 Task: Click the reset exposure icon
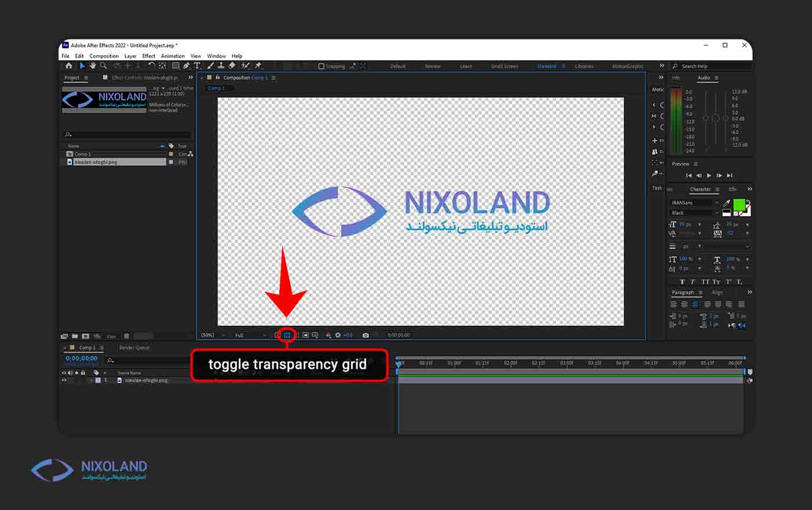tap(338, 335)
